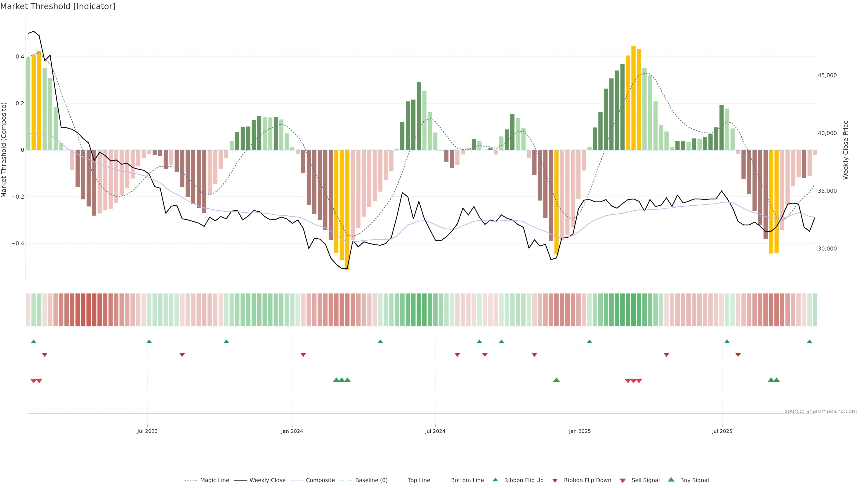Viewport: 868px width, 488px height.
Task: Click the Sell Signal legend icon
Action: click(623, 481)
